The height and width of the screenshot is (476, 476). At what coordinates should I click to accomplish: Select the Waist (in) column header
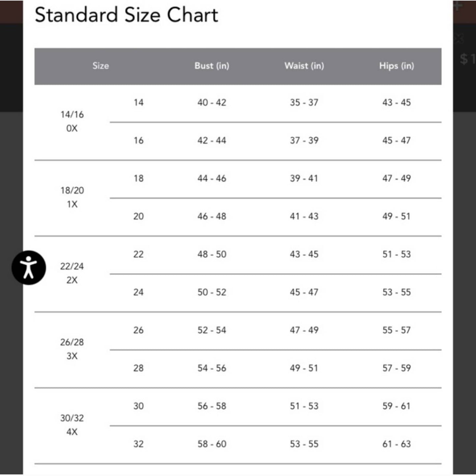tap(304, 66)
